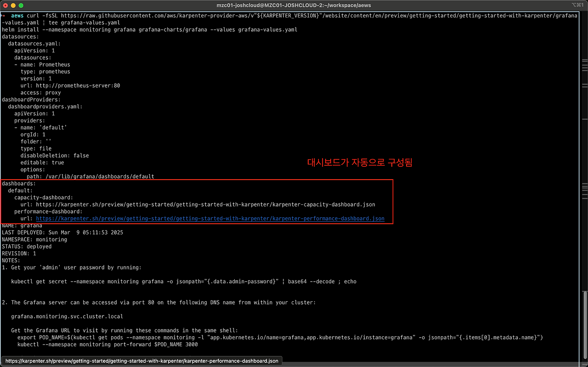Click the 'options:' line
The width and height of the screenshot is (588, 367).
click(x=33, y=169)
